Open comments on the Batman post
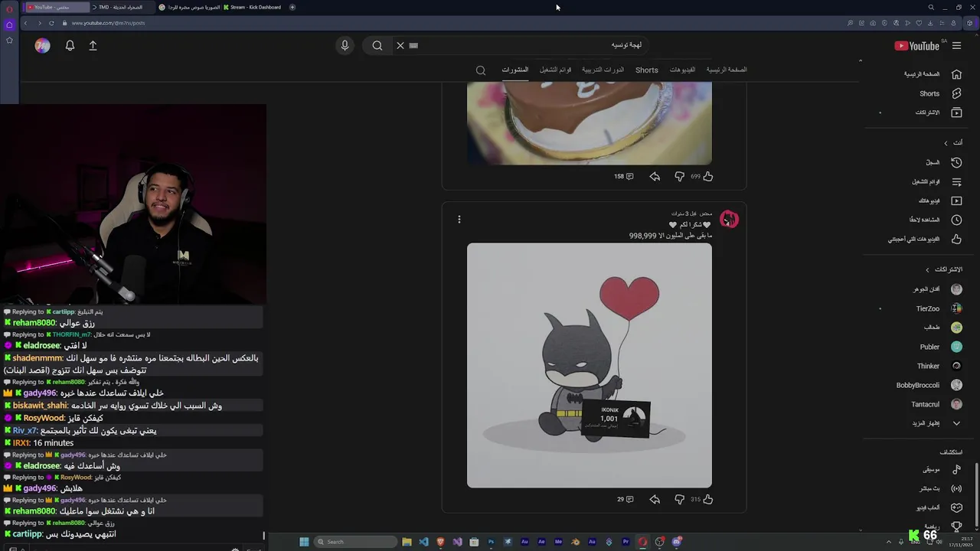Screen dimensions: 980x551 click(626, 499)
